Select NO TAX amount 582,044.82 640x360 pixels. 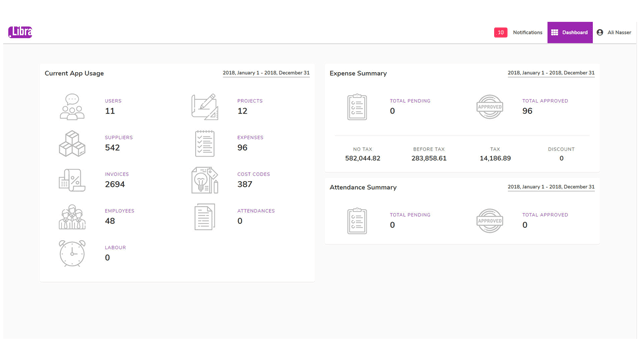pyautogui.click(x=362, y=158)
